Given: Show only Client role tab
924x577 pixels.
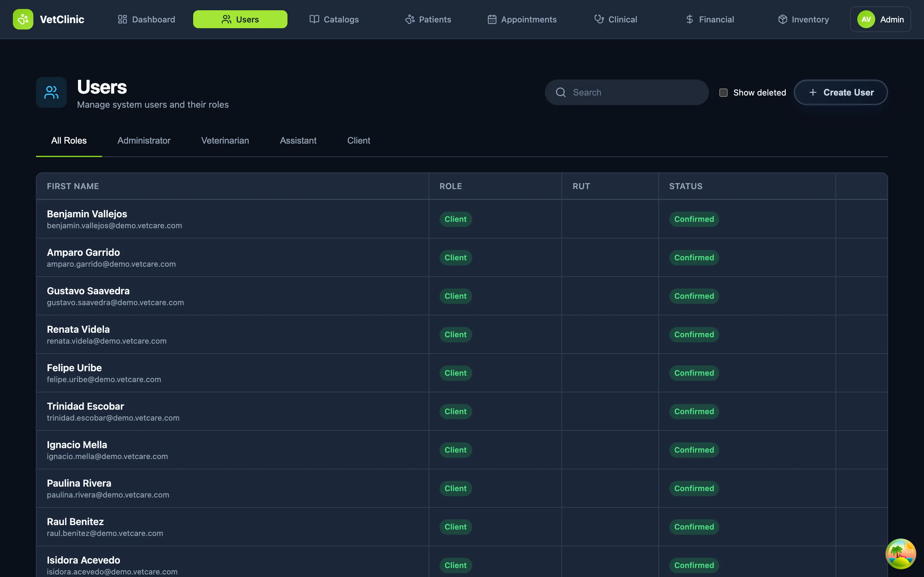Looking at the screenshot, I should tap(358, 140).
